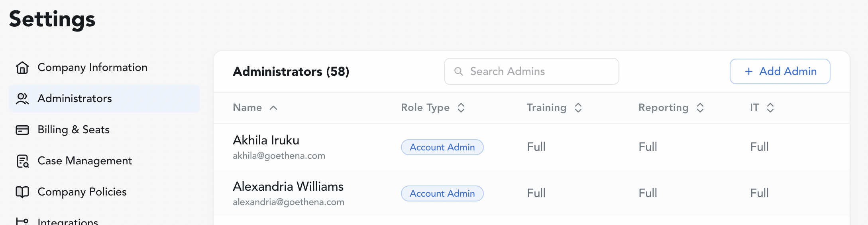Sort by Name using the up arrow
This screenshot has height=225, width=868.
[273, 108]
